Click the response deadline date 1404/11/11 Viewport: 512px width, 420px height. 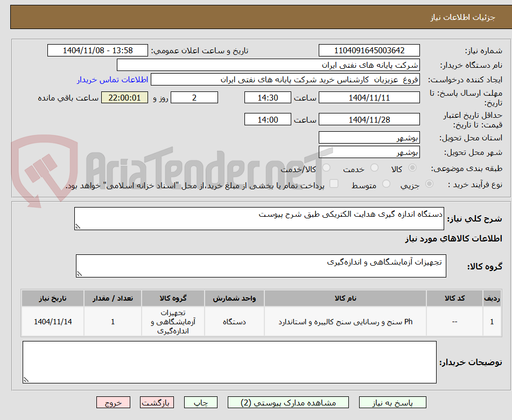point(369,97)
